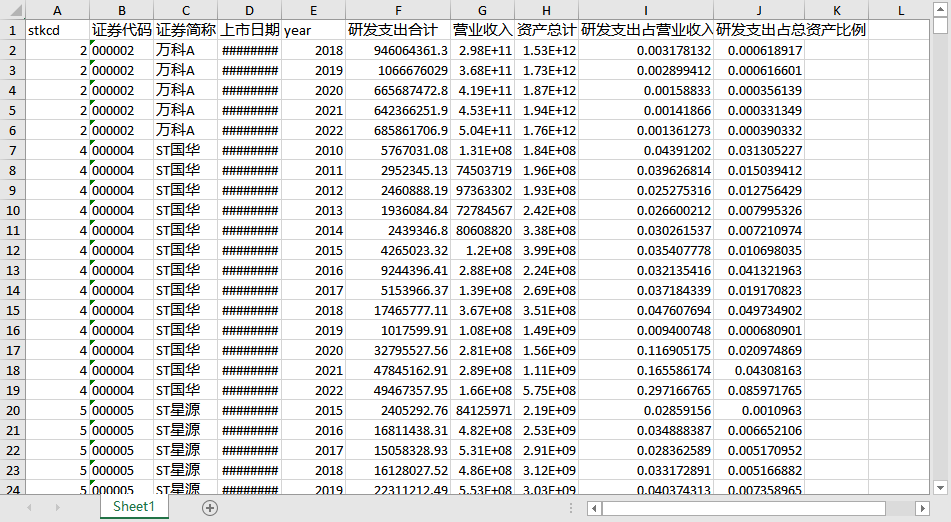Add a new sheet with plus icon

(x=210, y=508)
